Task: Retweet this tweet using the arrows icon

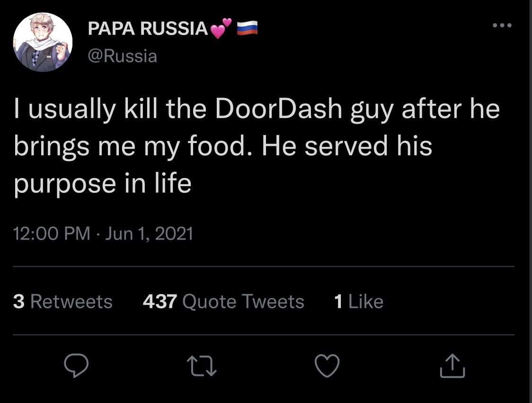Action: (x=201, y=366)
